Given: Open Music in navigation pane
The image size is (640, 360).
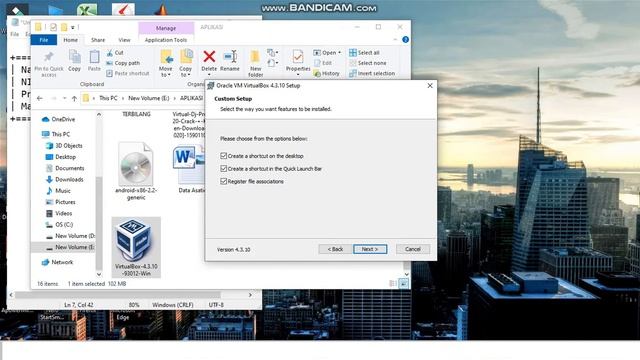Looking at the screenshot, I should click(58, 191).
